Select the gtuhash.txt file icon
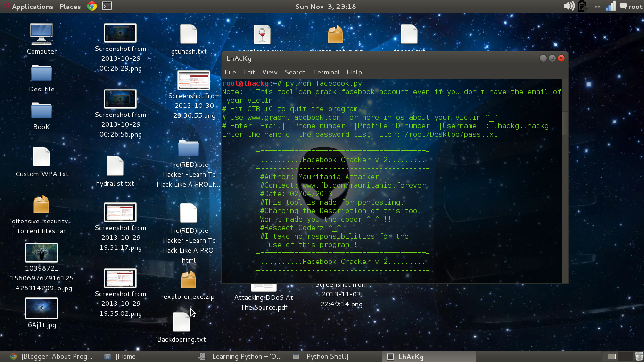Viewport: 644px width, 362px height. coord(189,34)
